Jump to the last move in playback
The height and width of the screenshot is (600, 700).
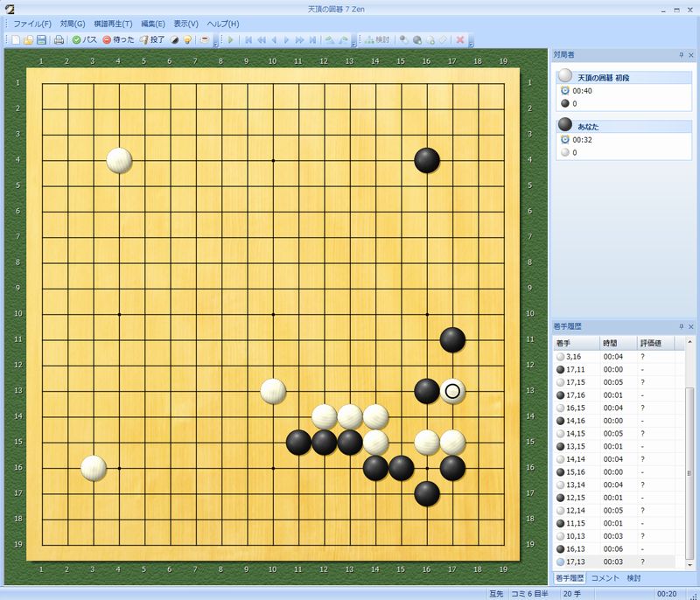pos(312,39)
